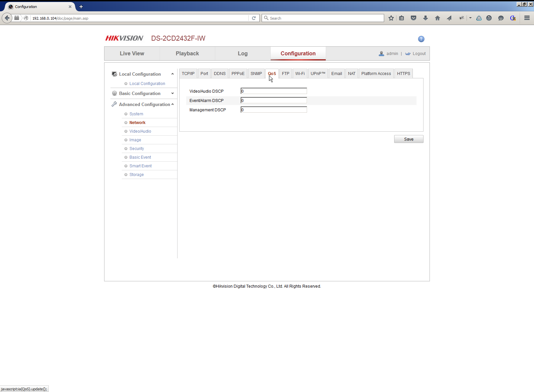The image size is (534, 392).
Task: Click the site identity globe icon
Action: point(26,18)
